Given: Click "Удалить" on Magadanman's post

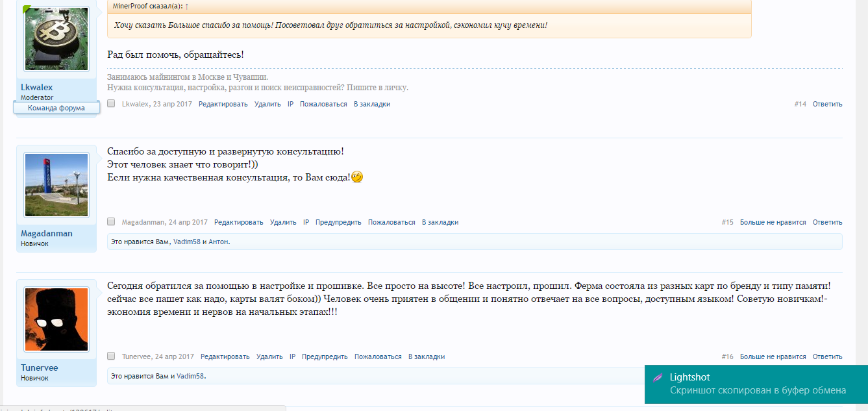Looking at the screenshot, I should (283, 222).
